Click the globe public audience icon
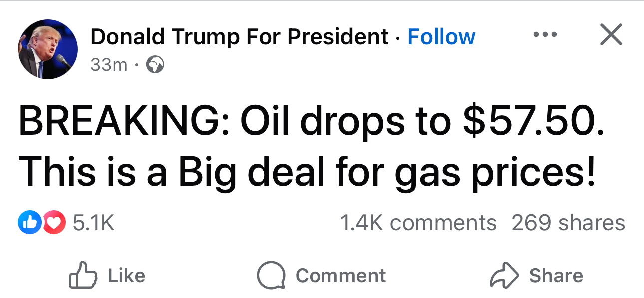 point(155,65)
